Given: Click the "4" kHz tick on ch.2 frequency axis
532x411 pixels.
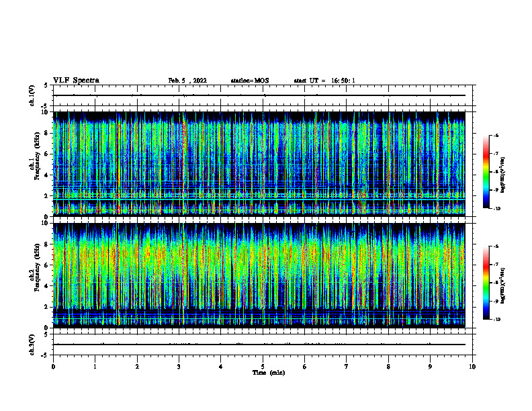Looking at the screenshot, I should [47, 286].
